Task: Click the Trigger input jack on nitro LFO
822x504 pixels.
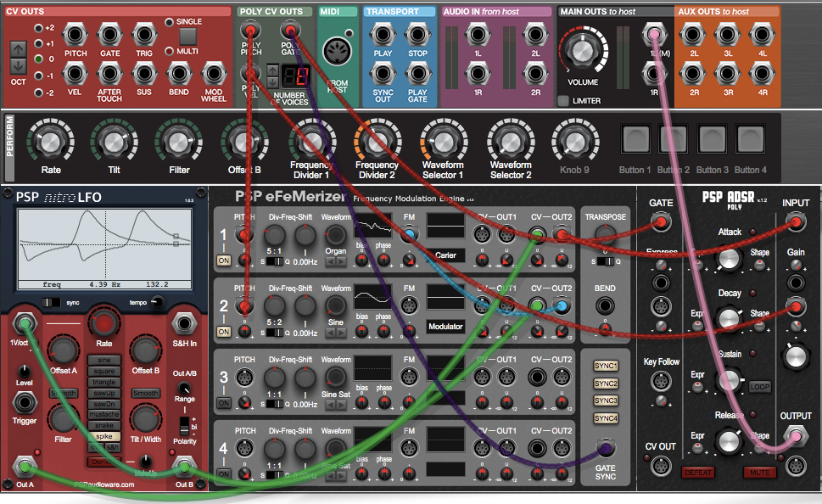Action: (x=24, y=401)
